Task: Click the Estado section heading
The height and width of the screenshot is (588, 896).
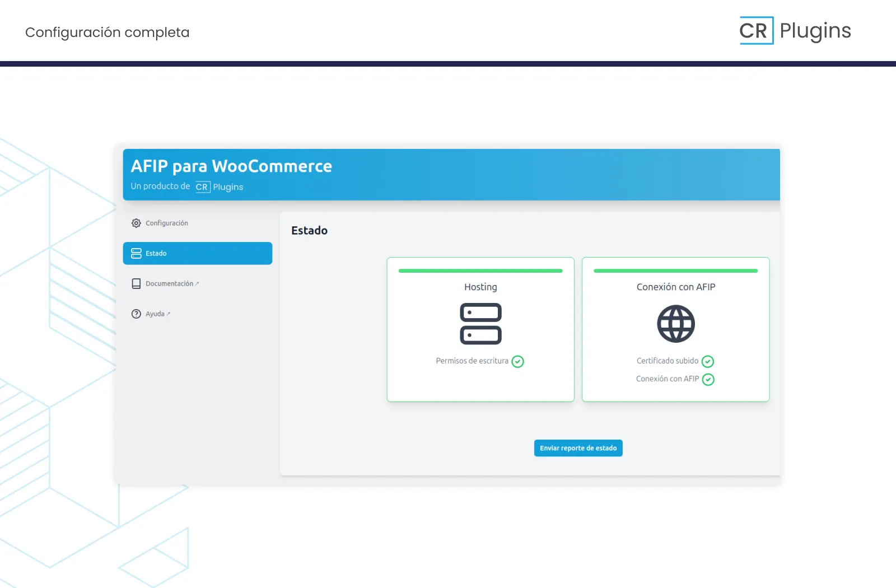Action: pos(309,231)
